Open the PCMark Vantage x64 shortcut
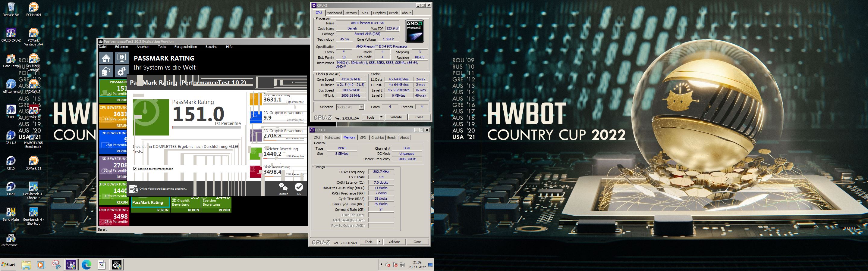 click(x=33, y=37)
